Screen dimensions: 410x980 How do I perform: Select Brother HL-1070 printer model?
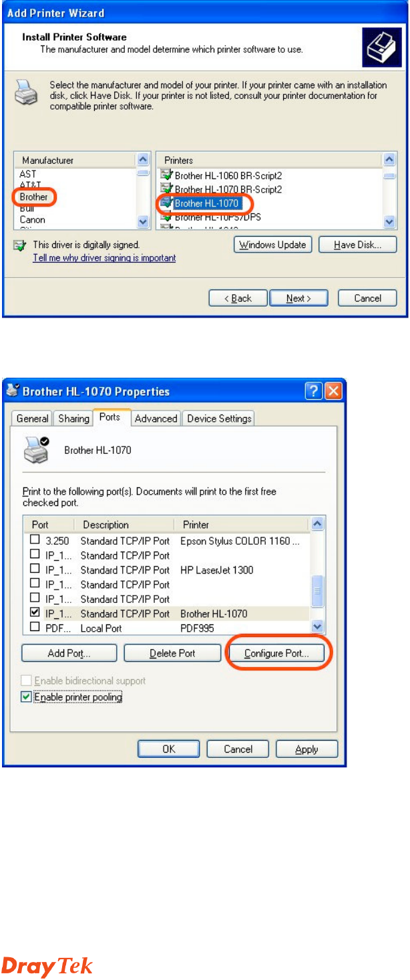(206, 203)
